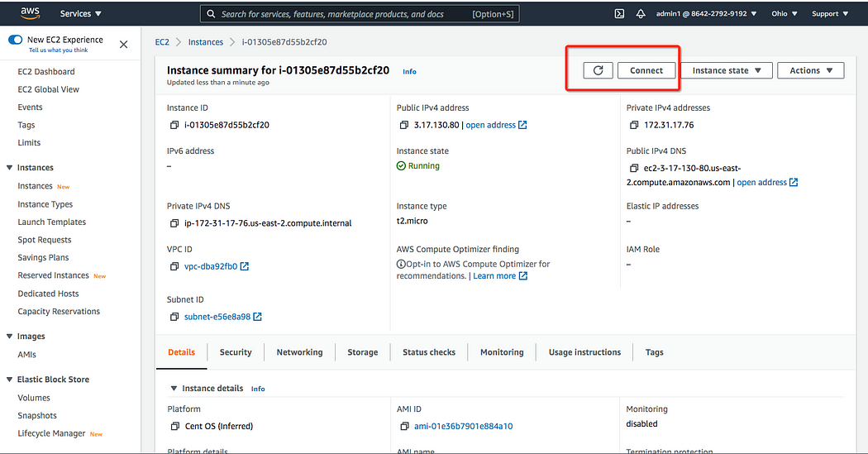Viewport: 868px width, 454px height.
Task: Click in the AWS search field
Action: tap(360, 14)
